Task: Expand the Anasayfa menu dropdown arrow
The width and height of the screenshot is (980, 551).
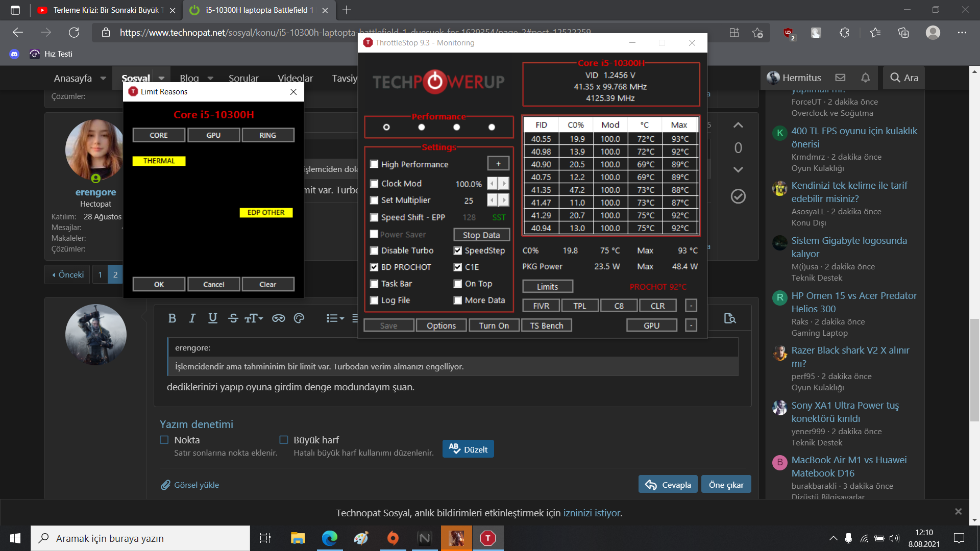Action: click(103, 78)
